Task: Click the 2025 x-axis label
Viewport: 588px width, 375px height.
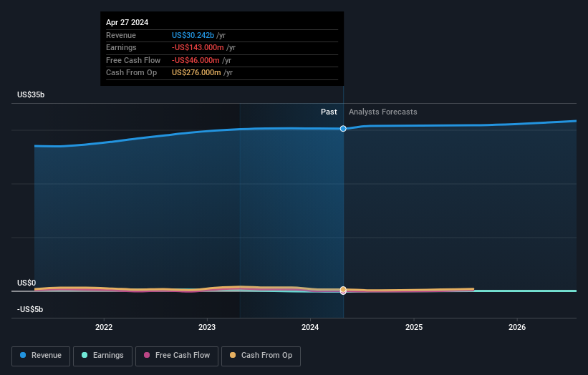Action: tap(414, 327)
